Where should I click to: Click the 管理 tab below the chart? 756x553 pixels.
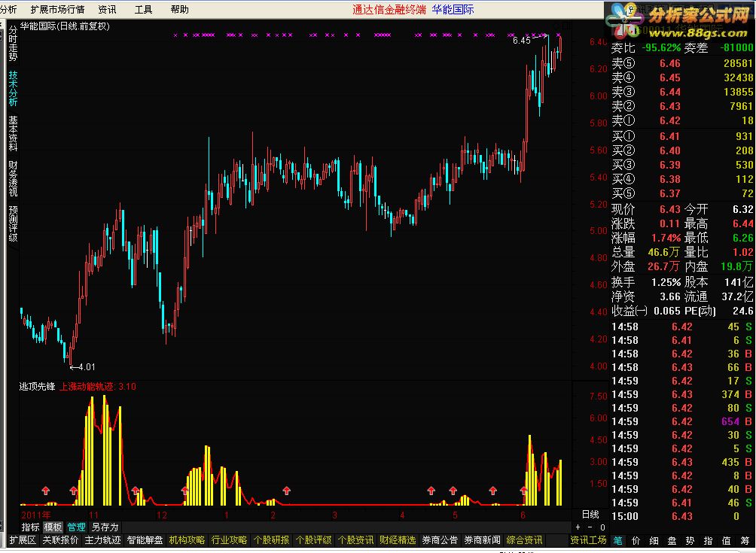pos(76,527)
